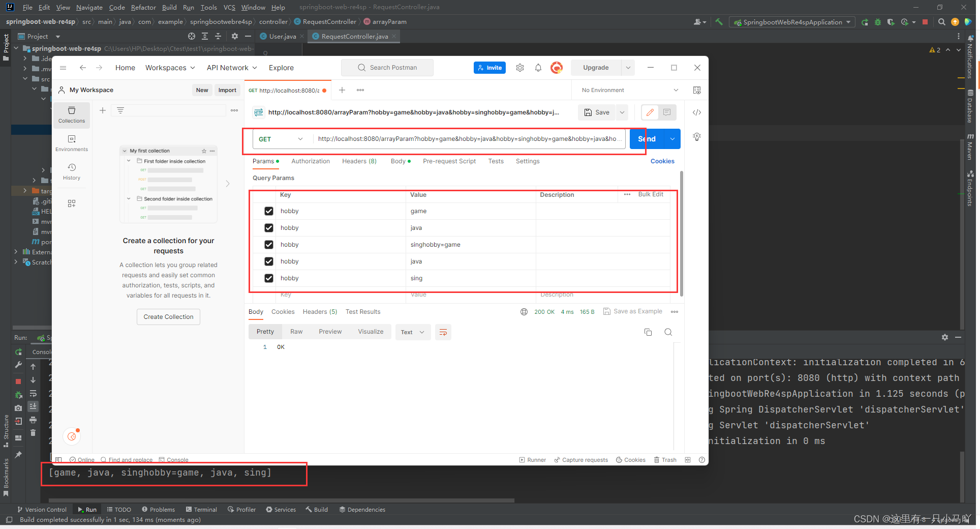This screenshot has height=529, width=980.
Task: Click the Create Collection button
Action: pos(168,317)
